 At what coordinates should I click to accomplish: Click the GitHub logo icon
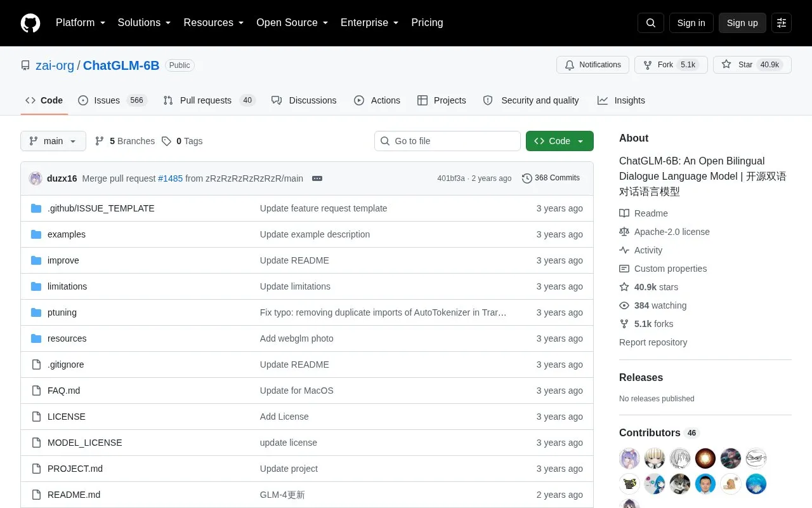[30, 23]
